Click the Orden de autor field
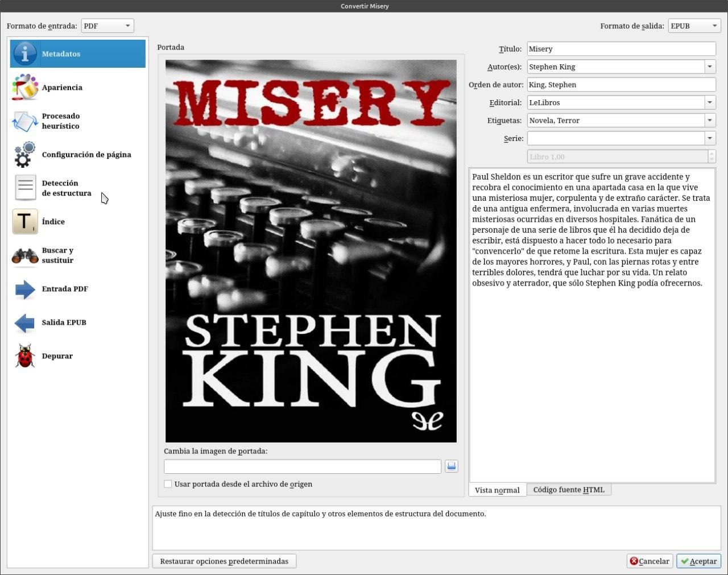Viewport: 728px width, 575px height. click(621, 85)
